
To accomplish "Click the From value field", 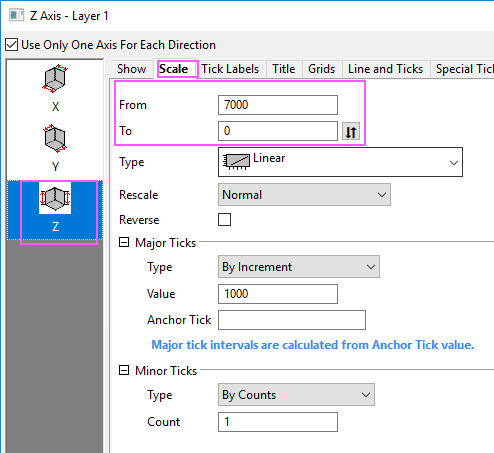I will [x=278, y=105].
